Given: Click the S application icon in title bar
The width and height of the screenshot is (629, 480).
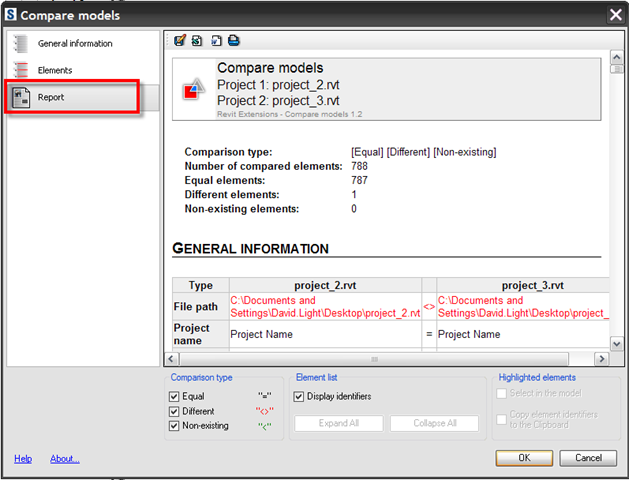Looking at the screenshot, I should click(11, 14).
